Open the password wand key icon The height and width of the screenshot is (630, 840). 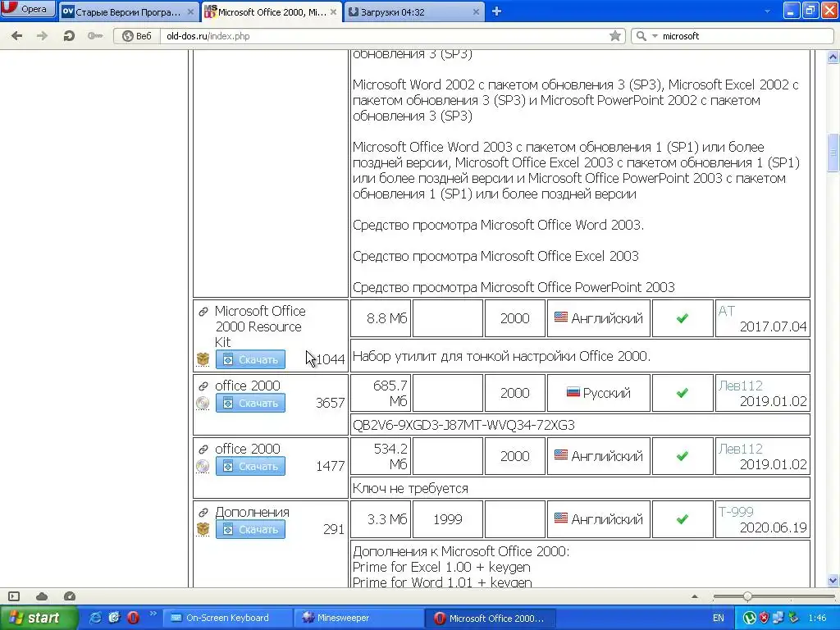95,36
